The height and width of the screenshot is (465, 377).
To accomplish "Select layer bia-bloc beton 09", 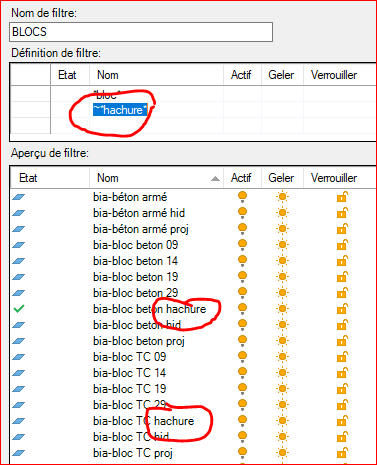I will pyautogui.click(x=136, y=245).
